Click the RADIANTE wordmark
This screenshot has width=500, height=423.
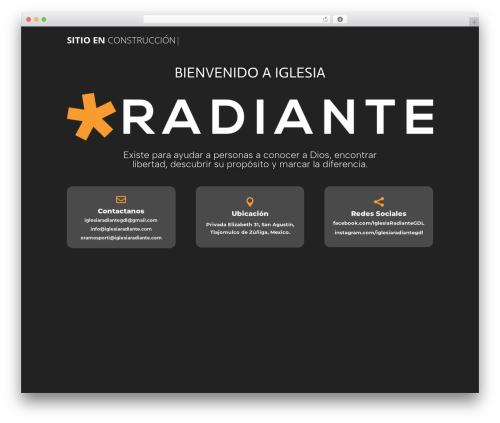pyautogui.click(x=278, y=116)
